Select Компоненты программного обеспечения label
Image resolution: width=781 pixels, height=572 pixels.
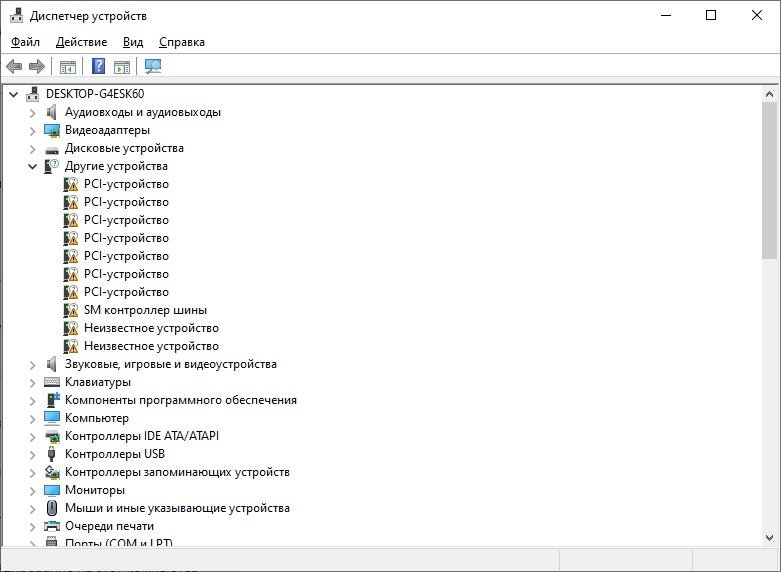(x=181, y=400)
